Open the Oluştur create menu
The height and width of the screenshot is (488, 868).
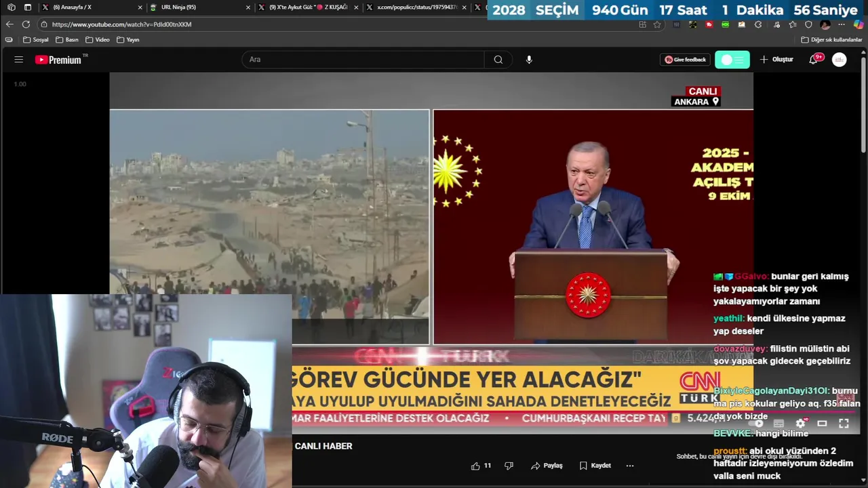[x=776, y=60]
